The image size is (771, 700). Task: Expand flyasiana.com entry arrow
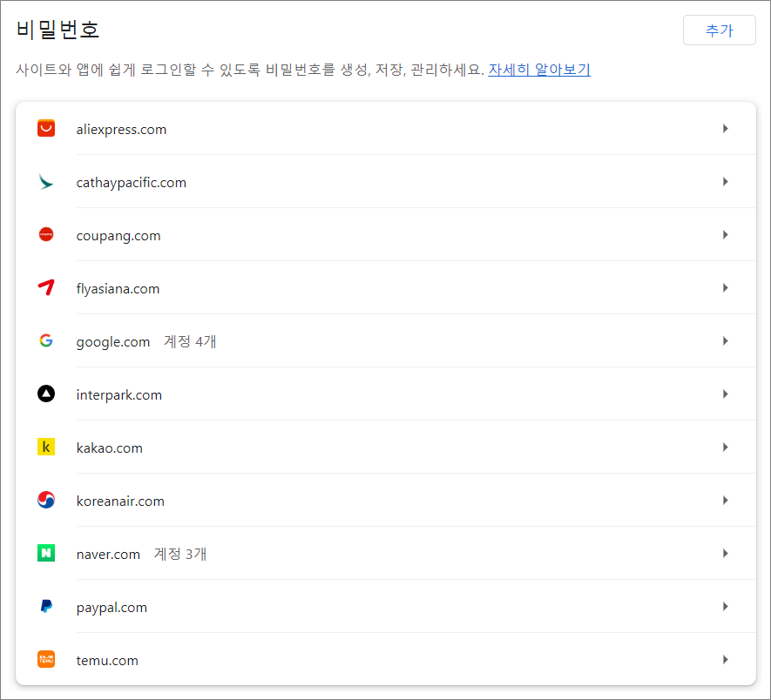pos(726,288)
